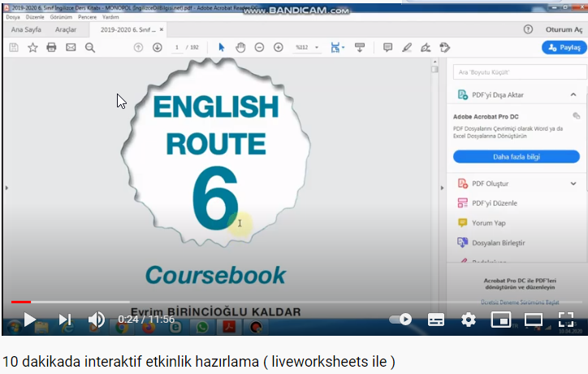Open the Yardım menu

pyautogui.click(x=110, y=17)
